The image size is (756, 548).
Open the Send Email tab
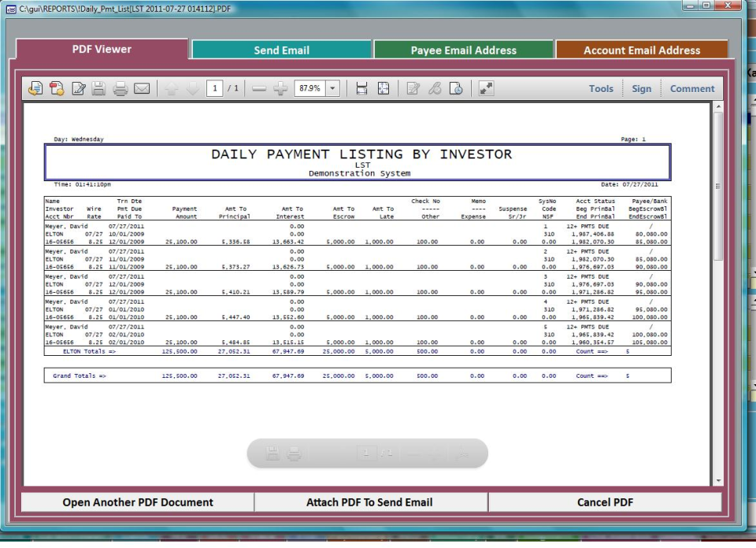pos(282,50)
